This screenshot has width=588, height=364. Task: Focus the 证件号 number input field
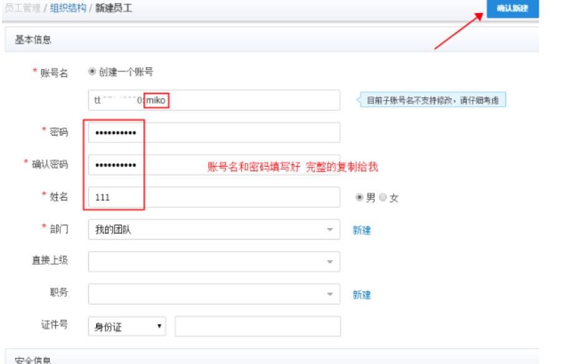(x=258, y=326)
